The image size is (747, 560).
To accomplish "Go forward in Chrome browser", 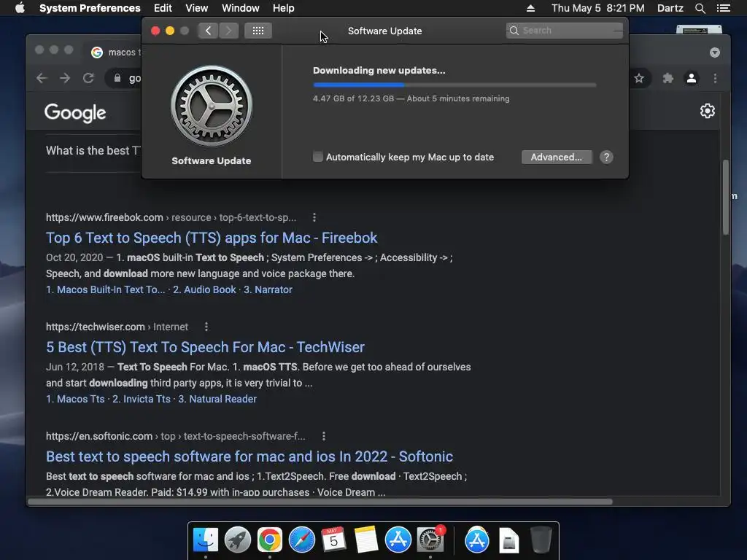I will [x=65, y=78].
